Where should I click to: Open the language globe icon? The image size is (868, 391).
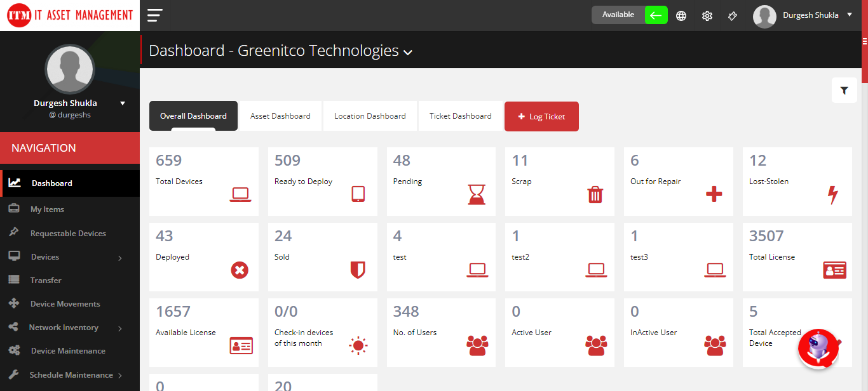(x=681, y=16)
